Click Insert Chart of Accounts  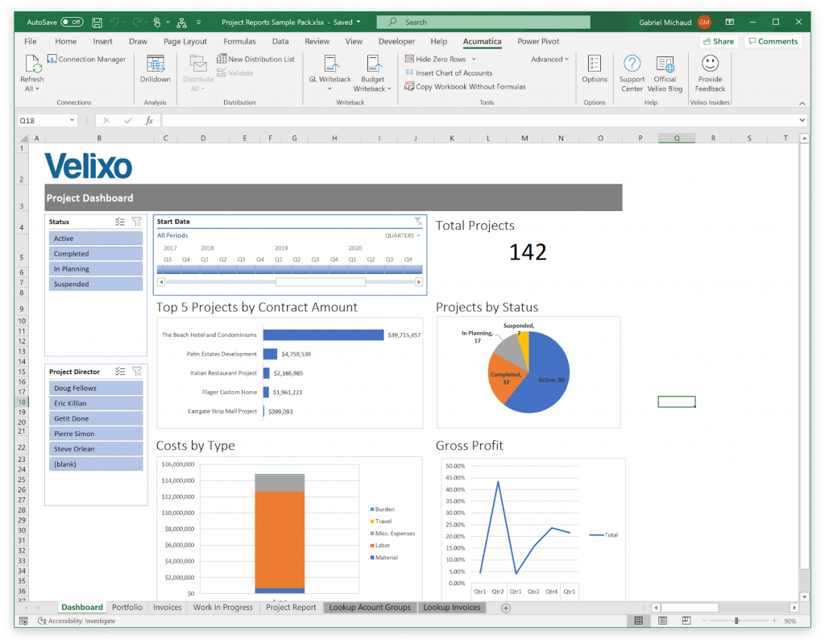click(x=449, y=73)
